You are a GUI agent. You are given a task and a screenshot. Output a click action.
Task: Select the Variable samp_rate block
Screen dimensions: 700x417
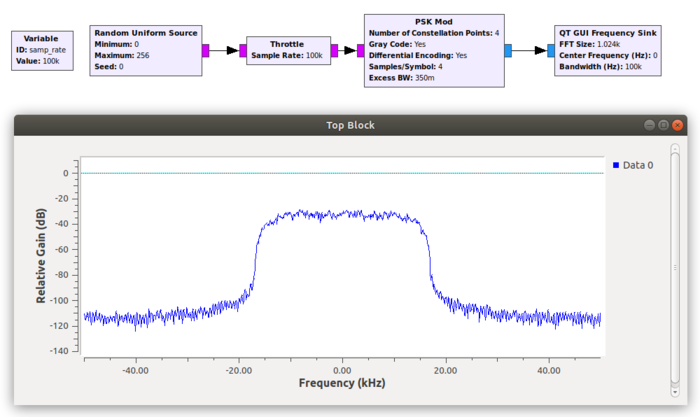42,50
